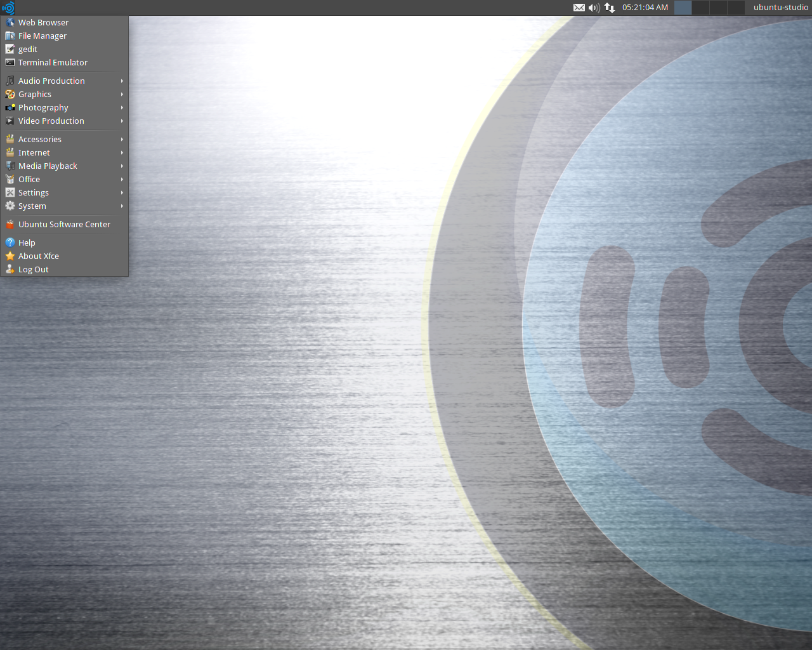
Task: Open the mail envelope indicator in panel
Action: 579,8
